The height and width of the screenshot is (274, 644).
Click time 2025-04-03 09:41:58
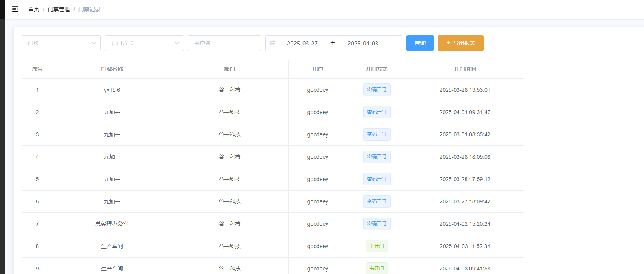point(465,269)
